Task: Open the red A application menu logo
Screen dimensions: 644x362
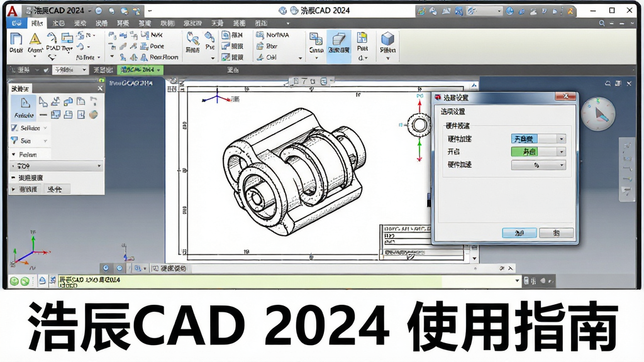Action: tap(13, 11)
